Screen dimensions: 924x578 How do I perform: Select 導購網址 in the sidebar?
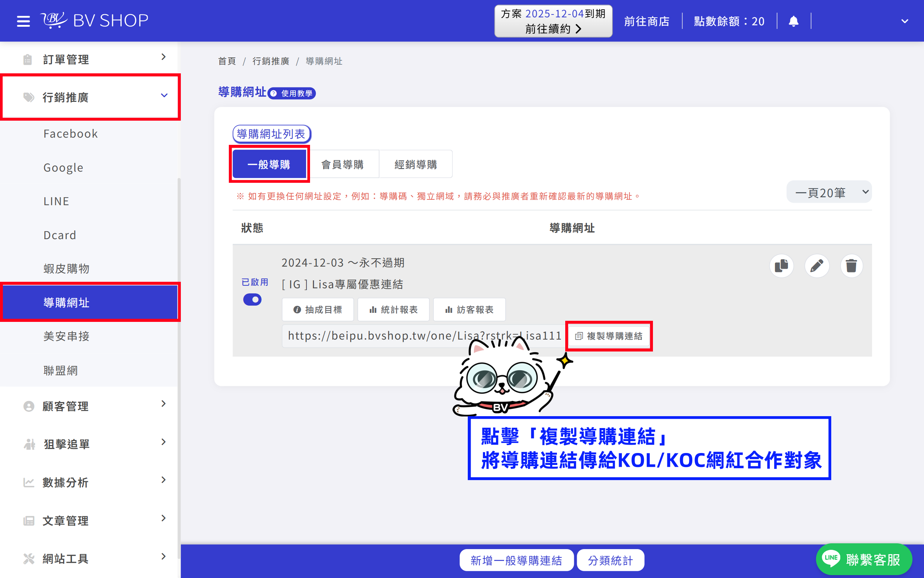click(91, 302)
